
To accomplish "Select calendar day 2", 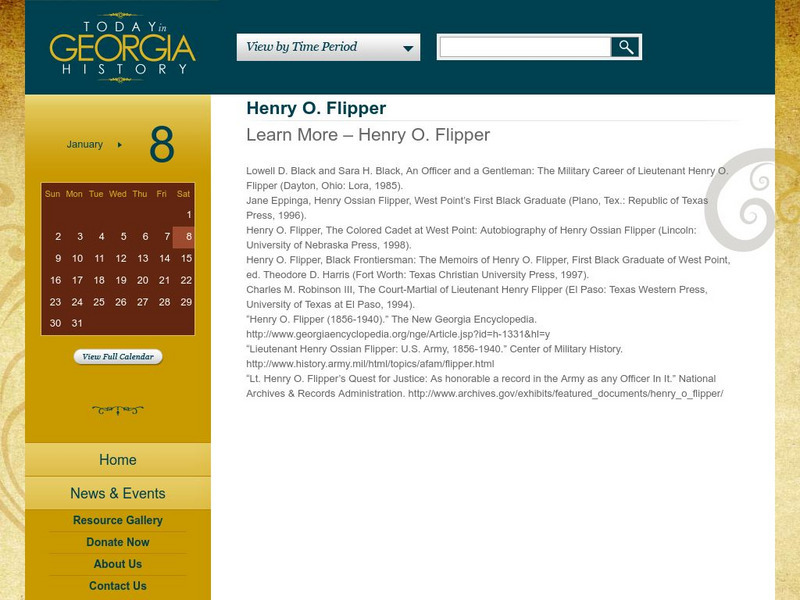I will click(x=58, y=237).
